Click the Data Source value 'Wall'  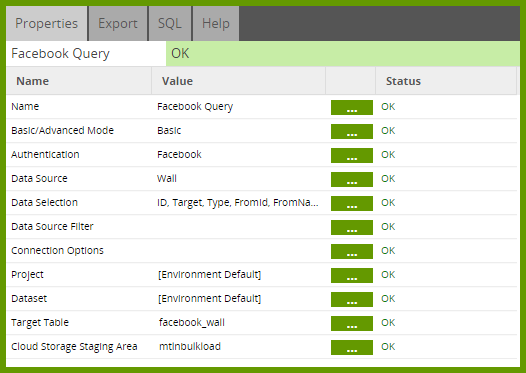click(167, 178)
